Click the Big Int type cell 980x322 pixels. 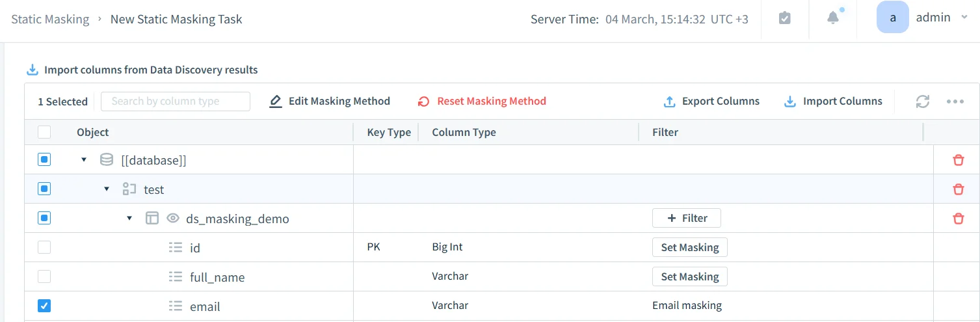point(447,247)
